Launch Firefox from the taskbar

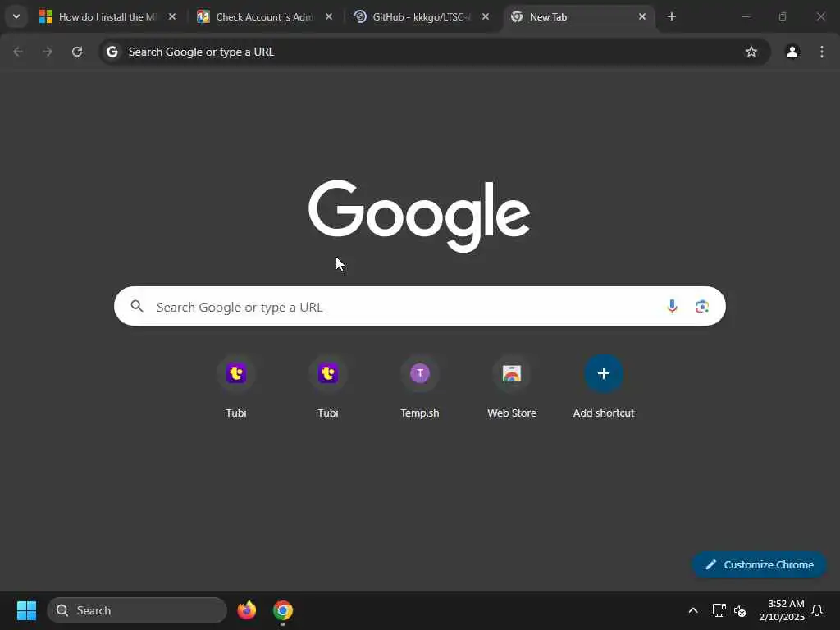[247, 610]
